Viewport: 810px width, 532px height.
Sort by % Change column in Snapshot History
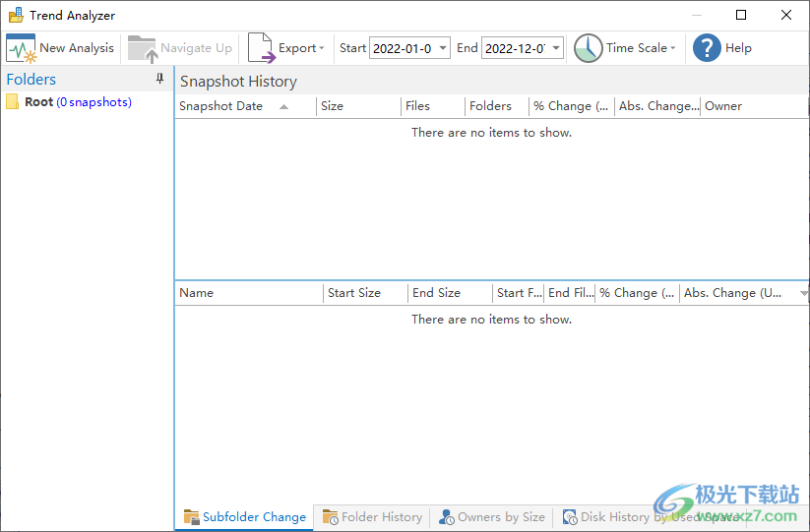click(x=572, y=106)
